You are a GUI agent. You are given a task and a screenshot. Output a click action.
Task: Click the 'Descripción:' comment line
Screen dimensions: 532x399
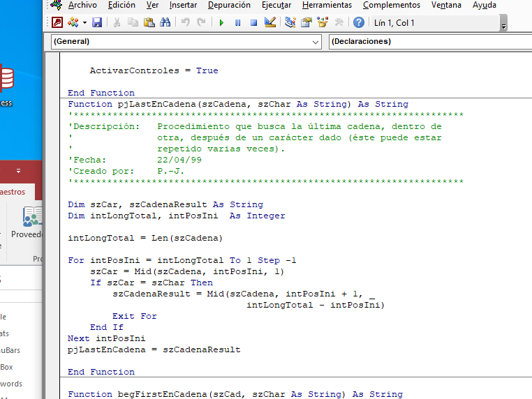point(254,126)
